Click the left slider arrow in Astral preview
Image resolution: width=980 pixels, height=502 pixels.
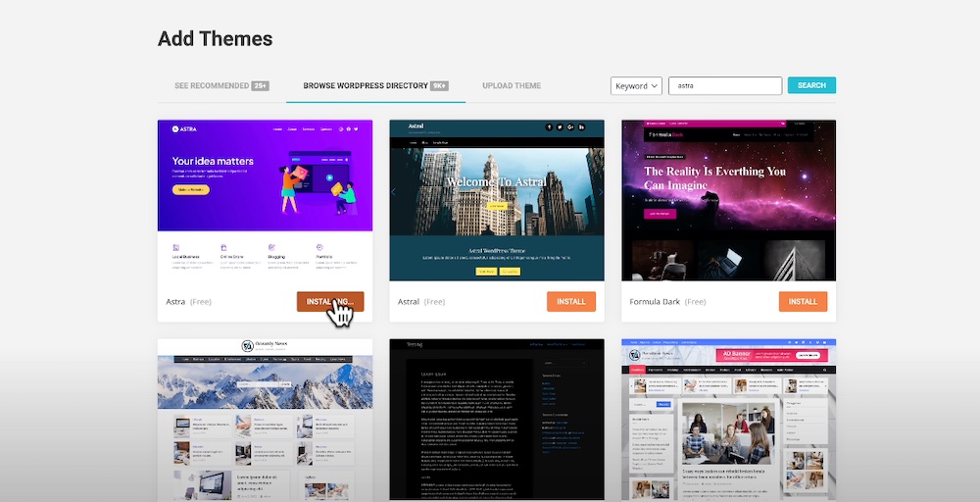point(394,192)
